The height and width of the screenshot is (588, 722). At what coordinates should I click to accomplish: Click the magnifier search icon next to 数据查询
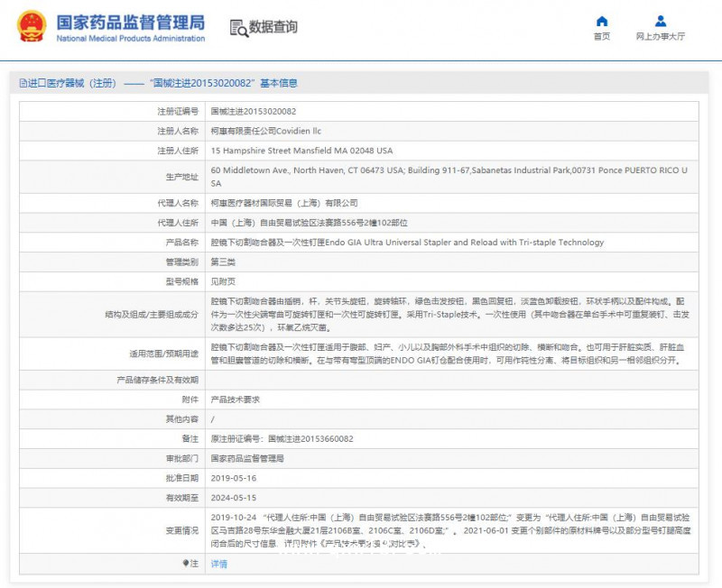coord(236,28)
